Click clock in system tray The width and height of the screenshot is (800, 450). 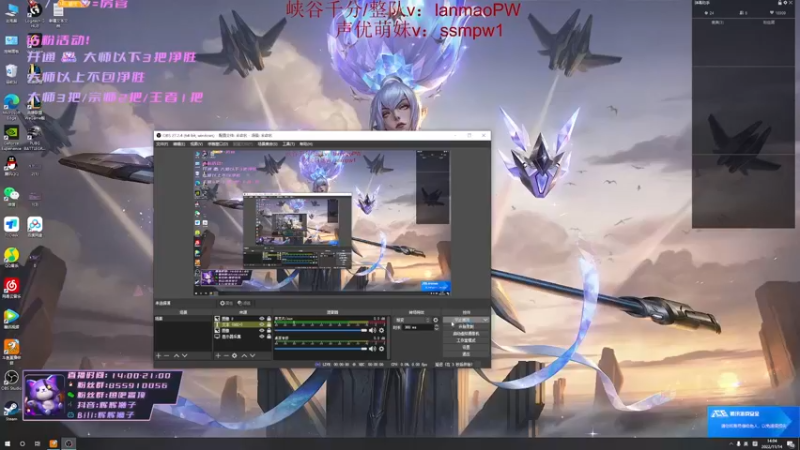click(x=772, y=444)
